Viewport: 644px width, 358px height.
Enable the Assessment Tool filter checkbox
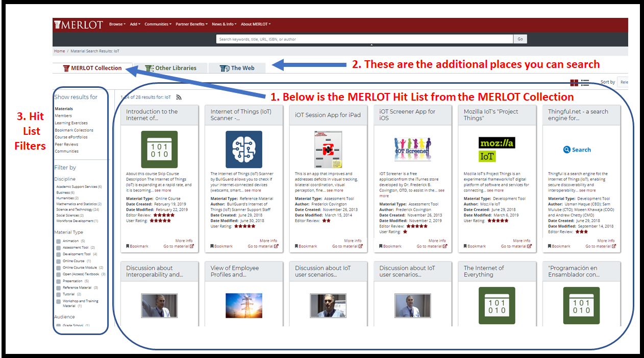tap(59, 248)
